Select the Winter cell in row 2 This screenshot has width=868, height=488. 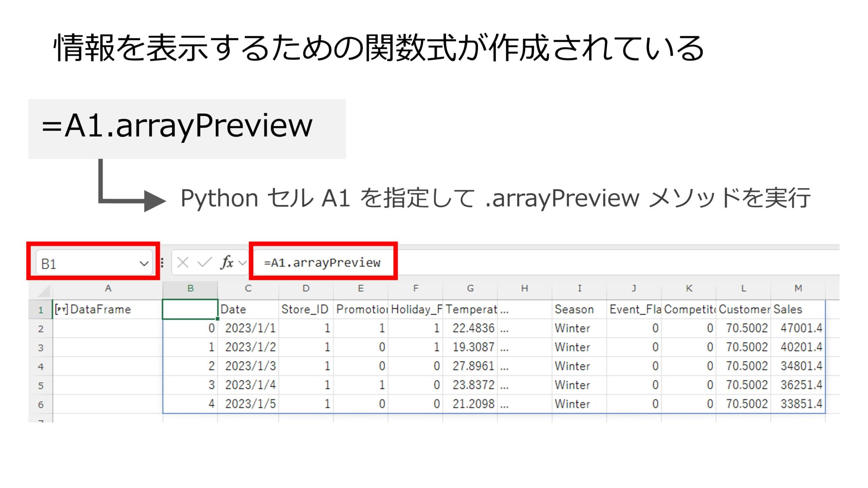[572, 328]
